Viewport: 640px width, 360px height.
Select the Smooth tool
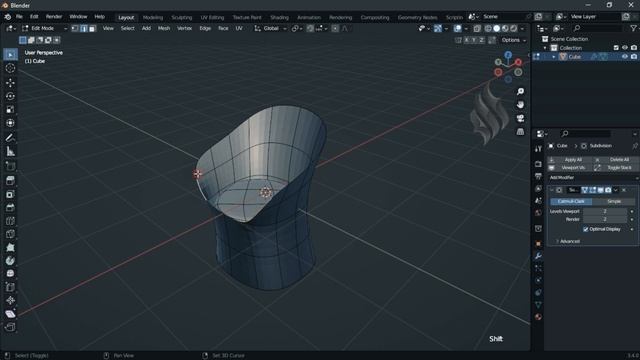pyautogui.click(x=11, y=274)
